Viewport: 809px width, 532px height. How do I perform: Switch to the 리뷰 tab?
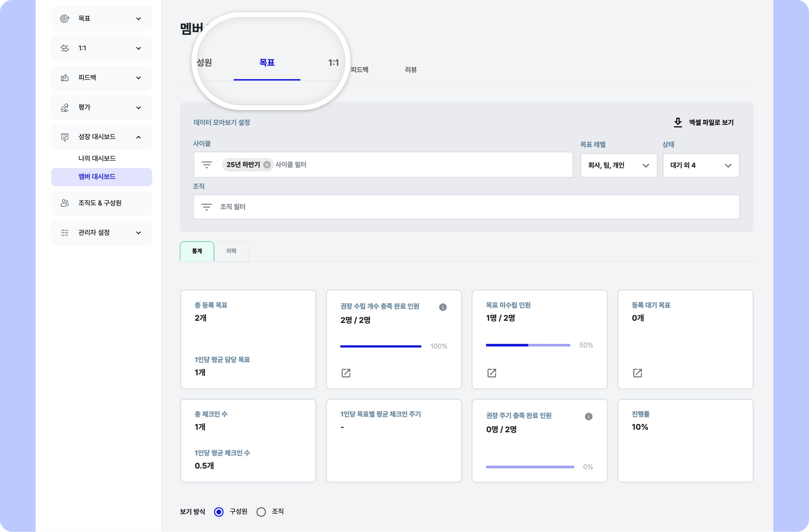click(x=410, y=70)
